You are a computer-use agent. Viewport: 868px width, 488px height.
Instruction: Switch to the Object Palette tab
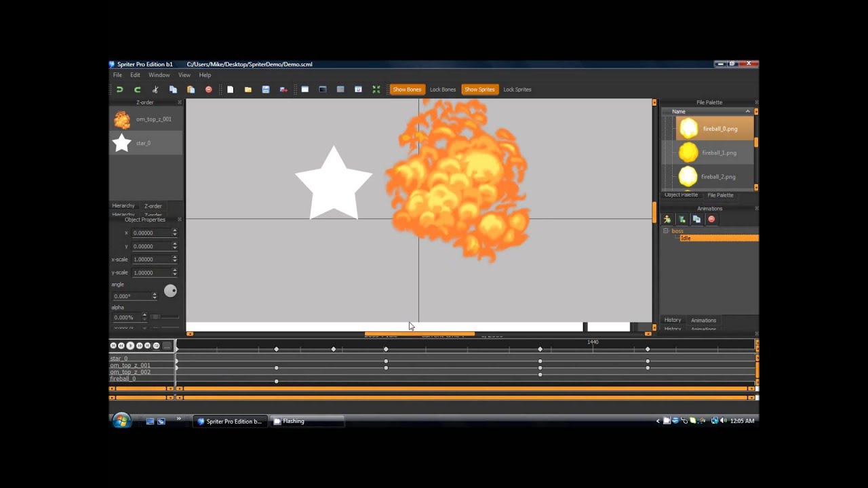[681, 195]
